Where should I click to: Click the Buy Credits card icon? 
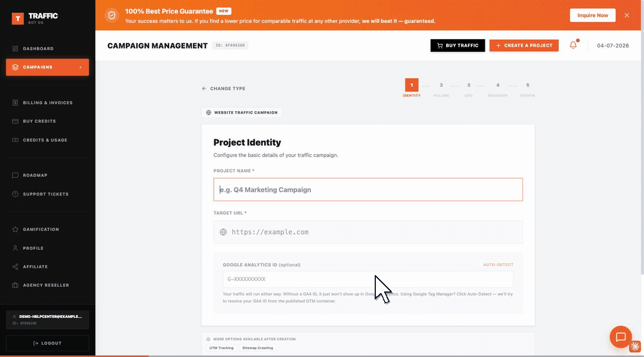coord(15,122)
